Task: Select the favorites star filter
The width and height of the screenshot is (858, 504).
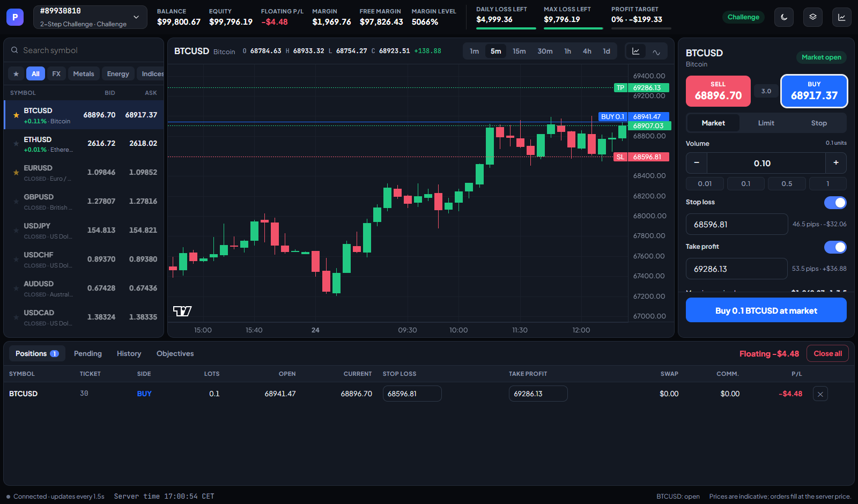Action: [16, 74]
